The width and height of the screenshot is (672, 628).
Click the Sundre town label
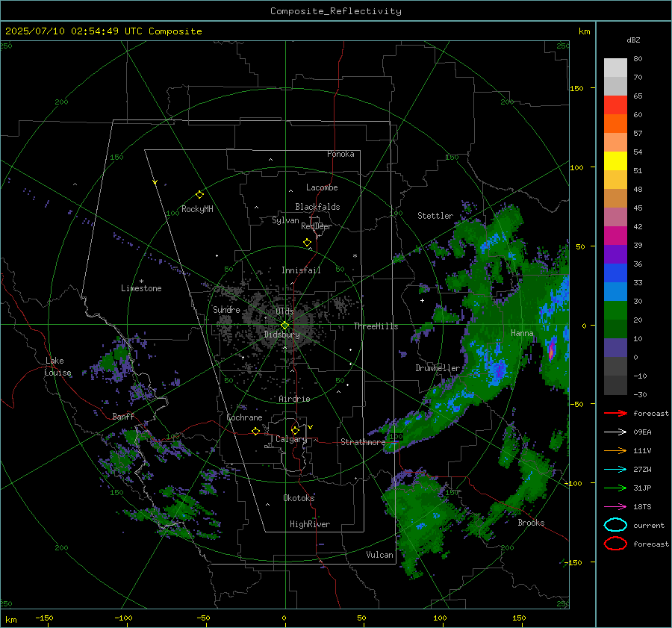tap(226, 309)
